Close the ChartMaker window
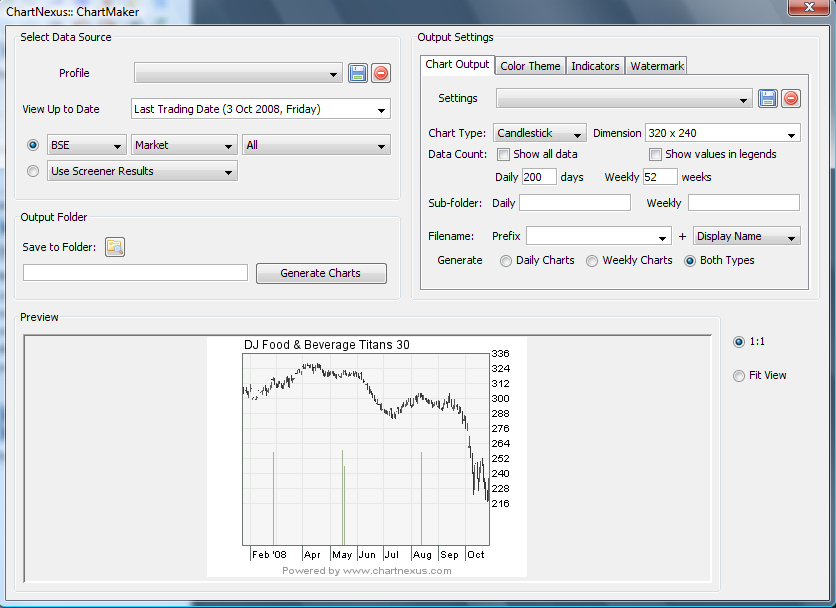 click(806, 9)
